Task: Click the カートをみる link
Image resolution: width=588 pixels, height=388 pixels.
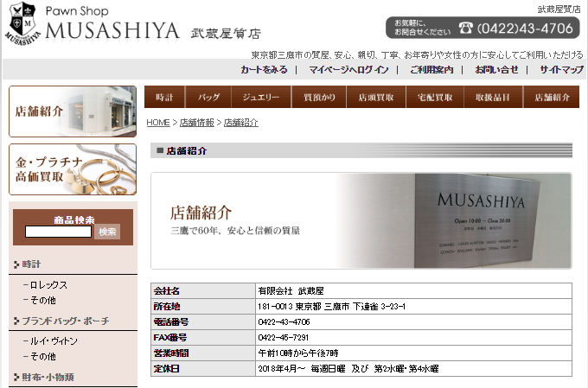Action: 264,70
